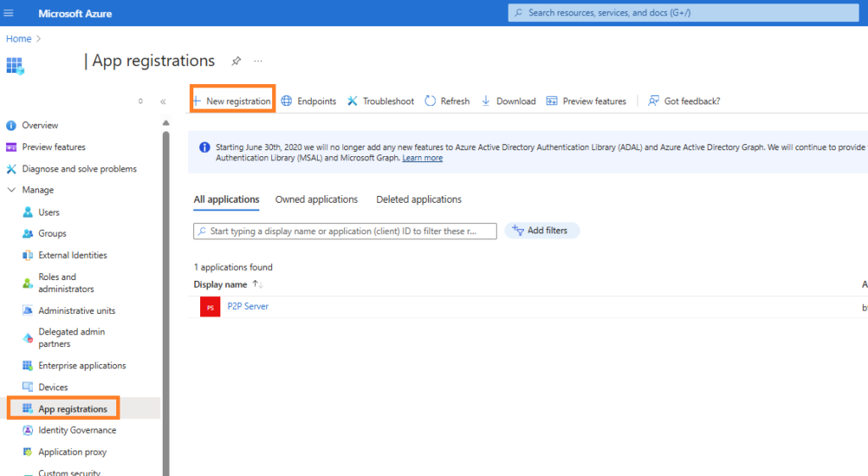868x476 pixels.
Task: Switch to Owned applications tab
Action: point(317,199)
